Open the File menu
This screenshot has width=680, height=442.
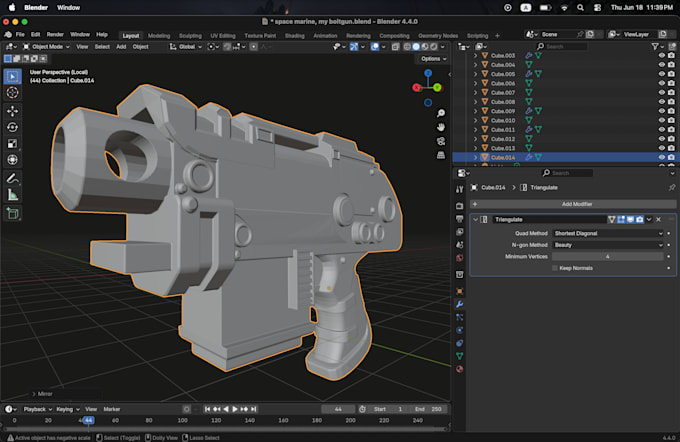(x=20, y=34)
